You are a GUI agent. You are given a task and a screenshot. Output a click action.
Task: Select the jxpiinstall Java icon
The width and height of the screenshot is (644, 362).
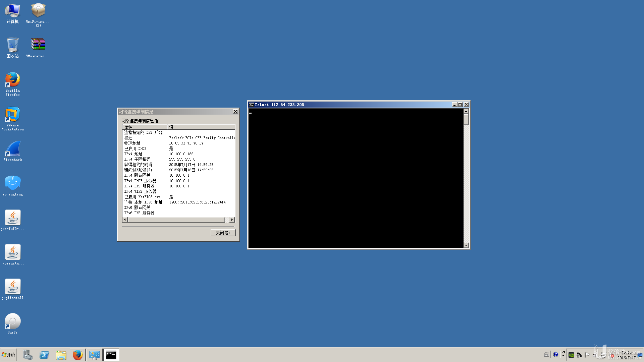pos(12,289)
